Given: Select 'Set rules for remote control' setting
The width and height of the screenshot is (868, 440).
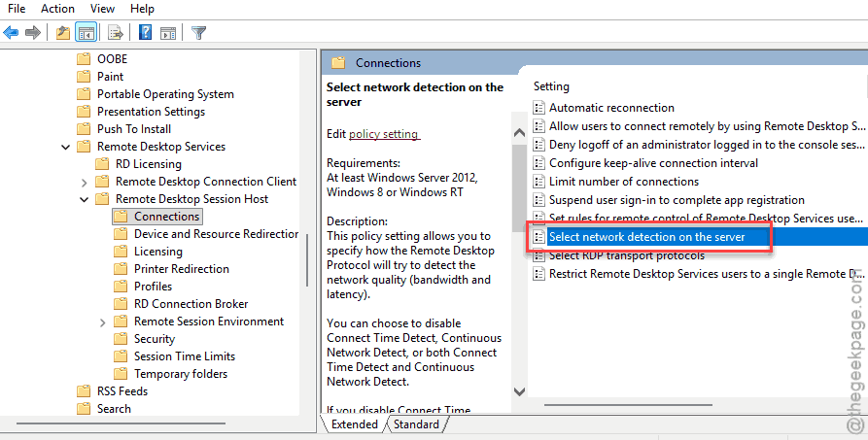Looking at the screenshot, I should (707, 219).
